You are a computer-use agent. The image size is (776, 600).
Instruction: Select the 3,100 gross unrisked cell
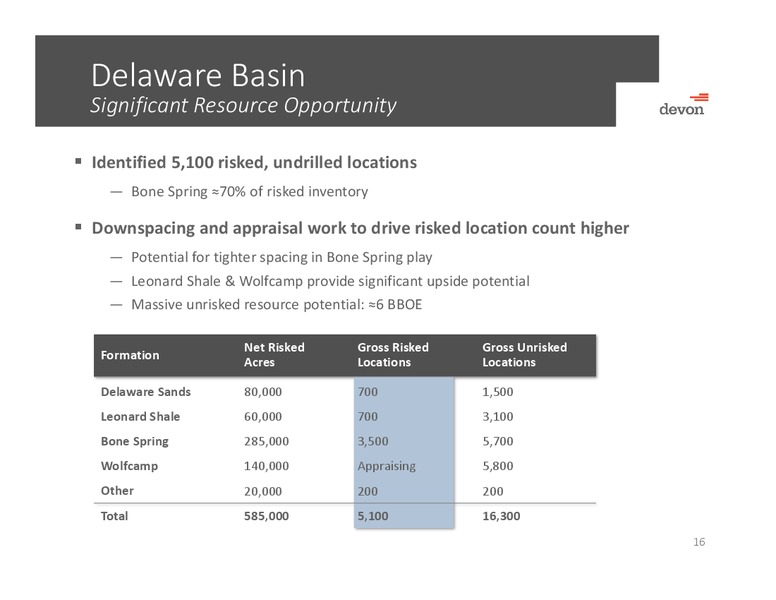tap(498, 417)
